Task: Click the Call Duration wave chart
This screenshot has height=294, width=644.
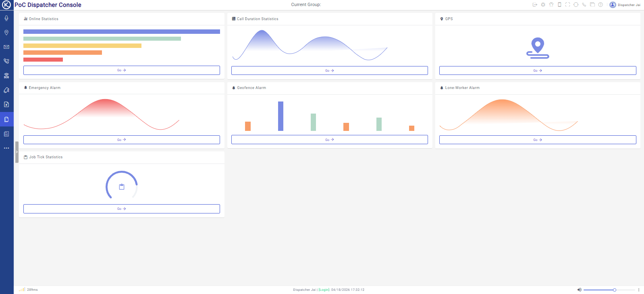Action: coord(310,45)
